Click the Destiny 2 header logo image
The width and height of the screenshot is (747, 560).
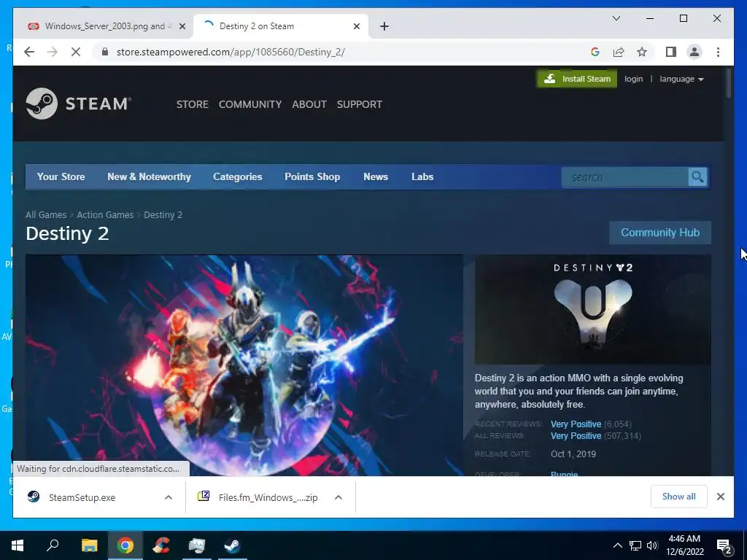(593, 309)
